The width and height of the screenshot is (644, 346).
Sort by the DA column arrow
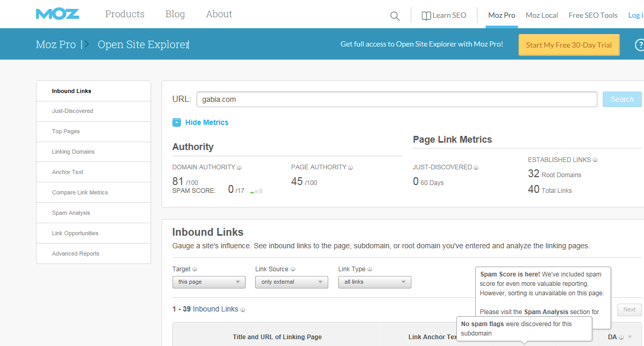pos(630,337)
